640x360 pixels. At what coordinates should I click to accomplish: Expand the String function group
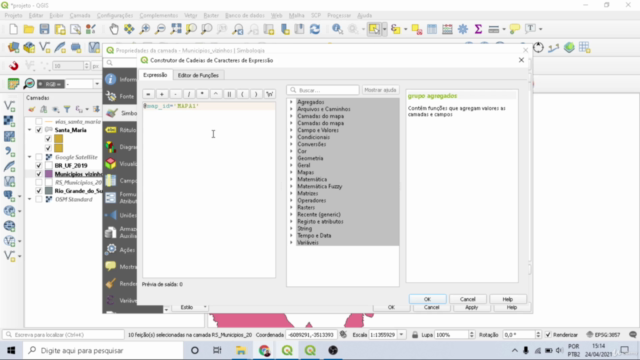click(x=291, y=229)
